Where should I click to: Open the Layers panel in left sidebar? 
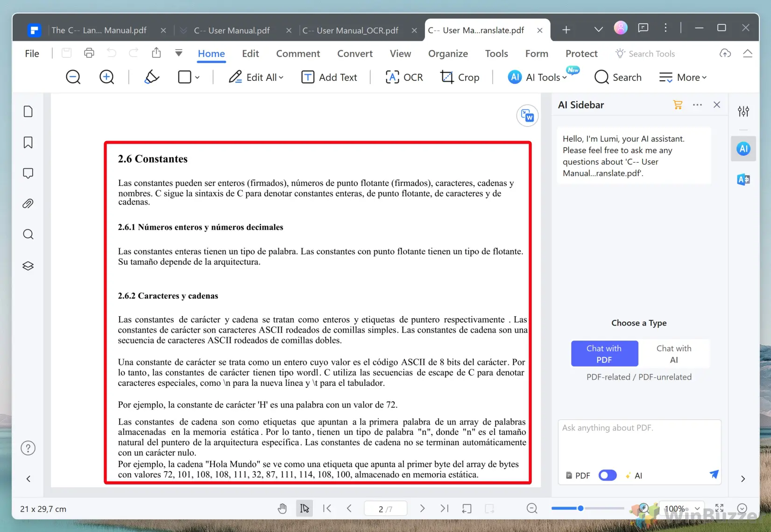coord(28,266)
